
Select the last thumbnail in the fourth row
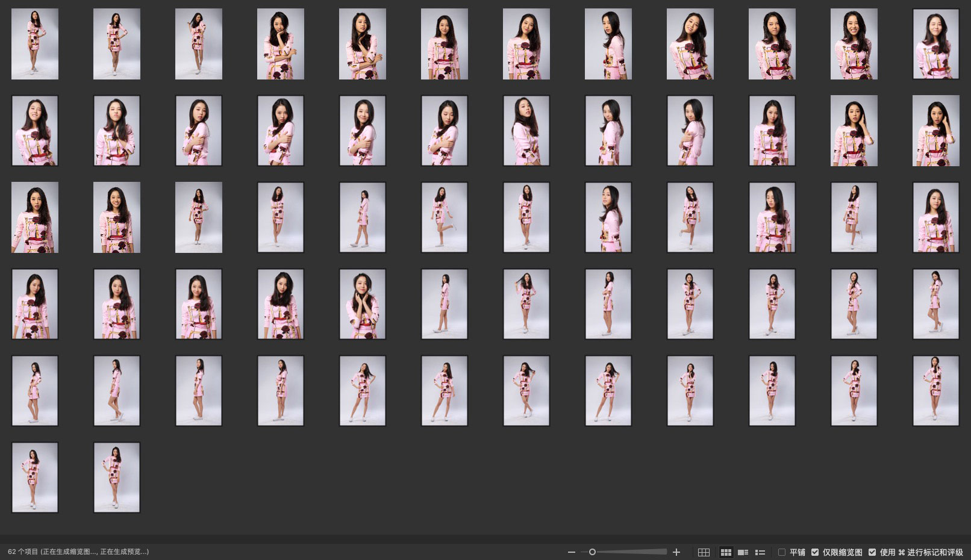click(935, 304)
